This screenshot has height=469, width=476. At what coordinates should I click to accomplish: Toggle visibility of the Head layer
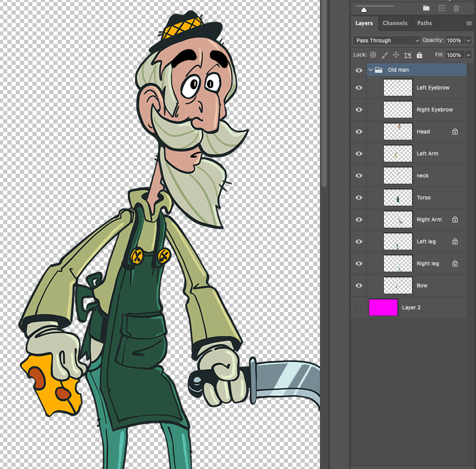pyautogui.click(x=359, y=132)
